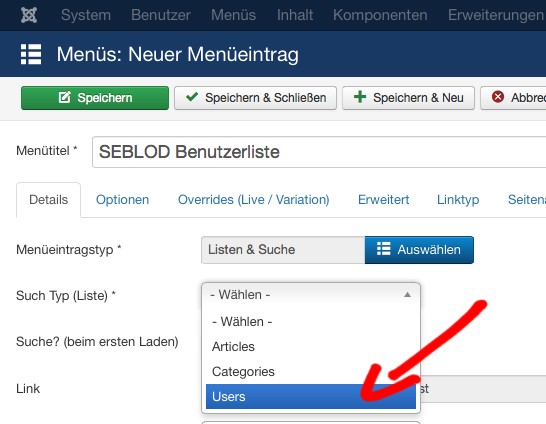Open the Overrides (Live / Variation) tab
The image size is (546, 424).
tap(254, 200)
